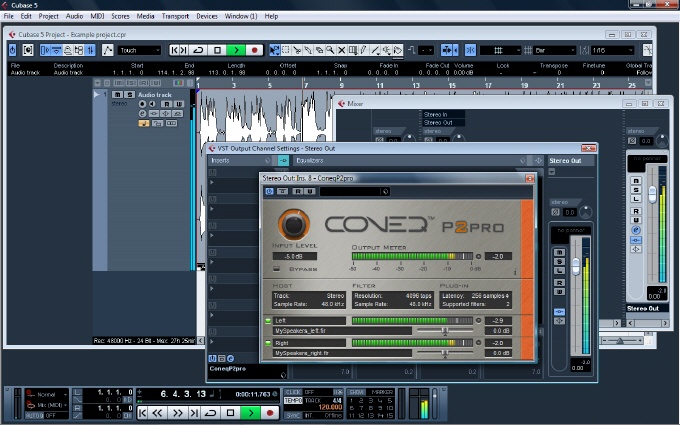Toggle the Left channel filter enable
Screen dimensions: 680x425
[x=267, y=320]
